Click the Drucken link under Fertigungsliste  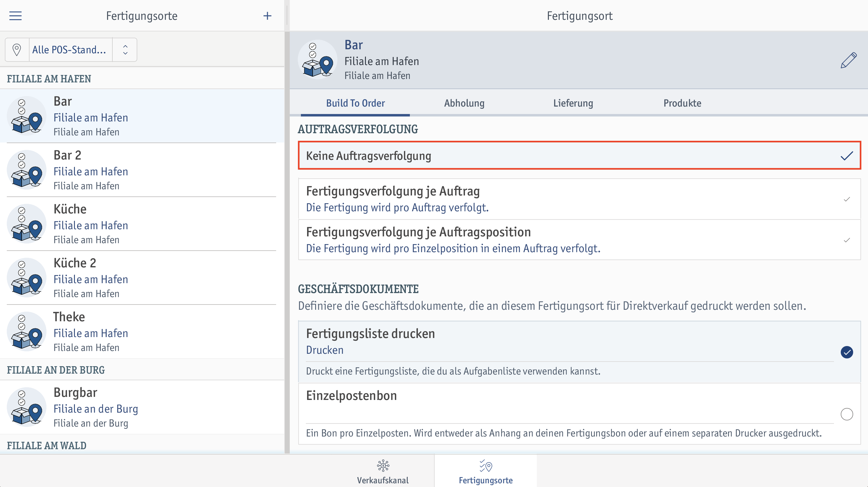[x=324, y=350]
